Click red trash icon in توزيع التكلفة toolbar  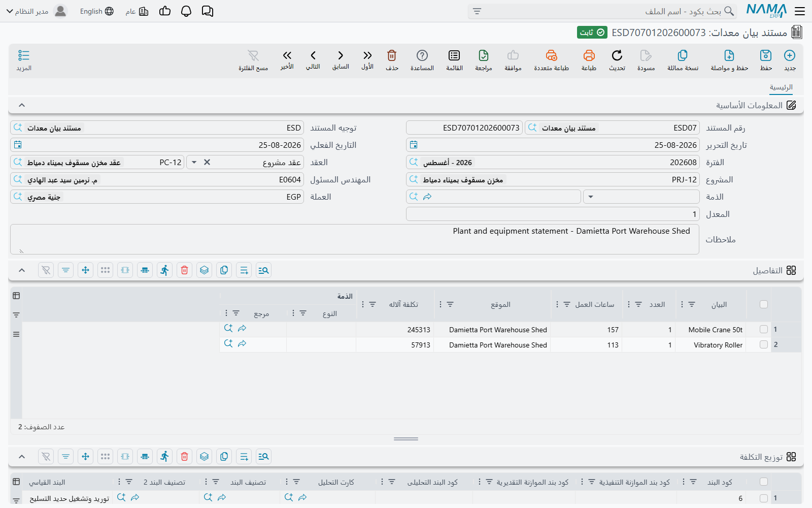tap(185, 457)
